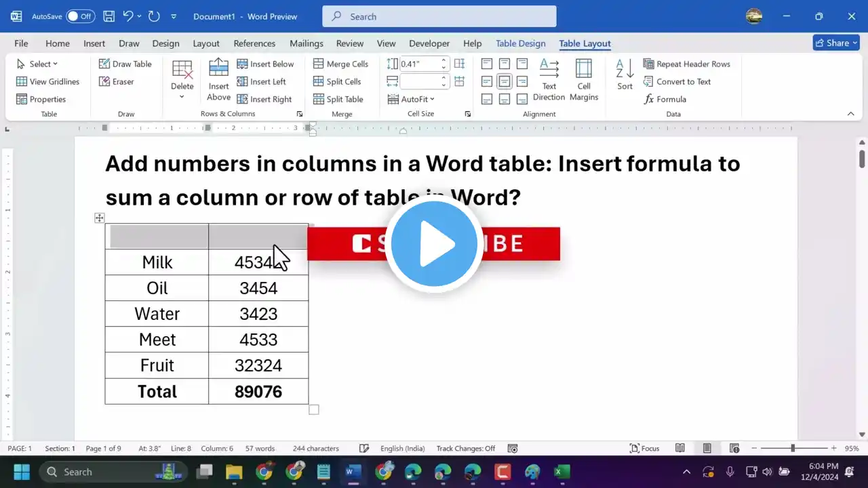Save the document using the Save icon
Screen dimensions: 868x488
click(108, 16)
